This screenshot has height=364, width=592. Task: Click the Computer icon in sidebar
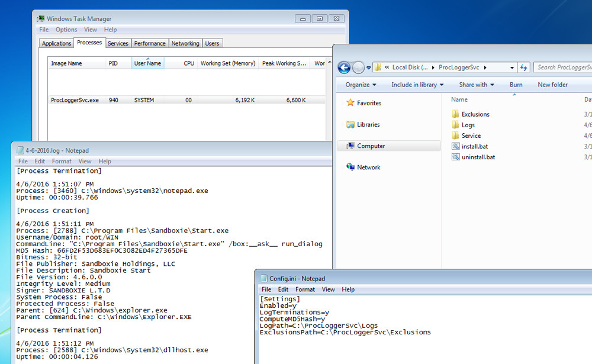pyautogui.click(x=350, y=146)
